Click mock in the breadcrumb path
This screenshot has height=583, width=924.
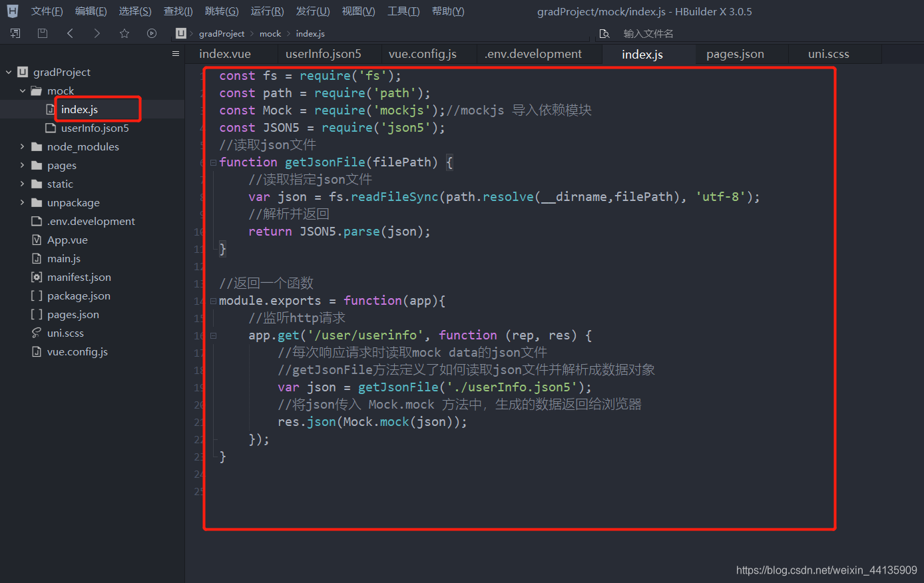pos(270,33)
